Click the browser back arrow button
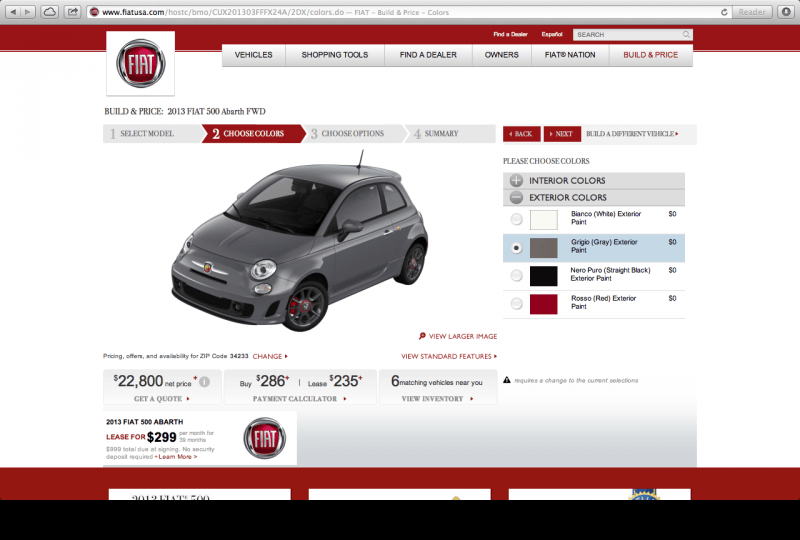The height and width of the screenshot is (540, 800). click(x=13, y=12)
